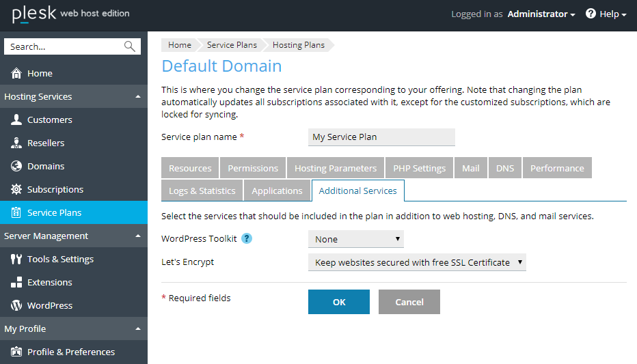Screen dimensions: 637x364
Task: Open the WordPress Toolkit dropdown
Action: 356,239
